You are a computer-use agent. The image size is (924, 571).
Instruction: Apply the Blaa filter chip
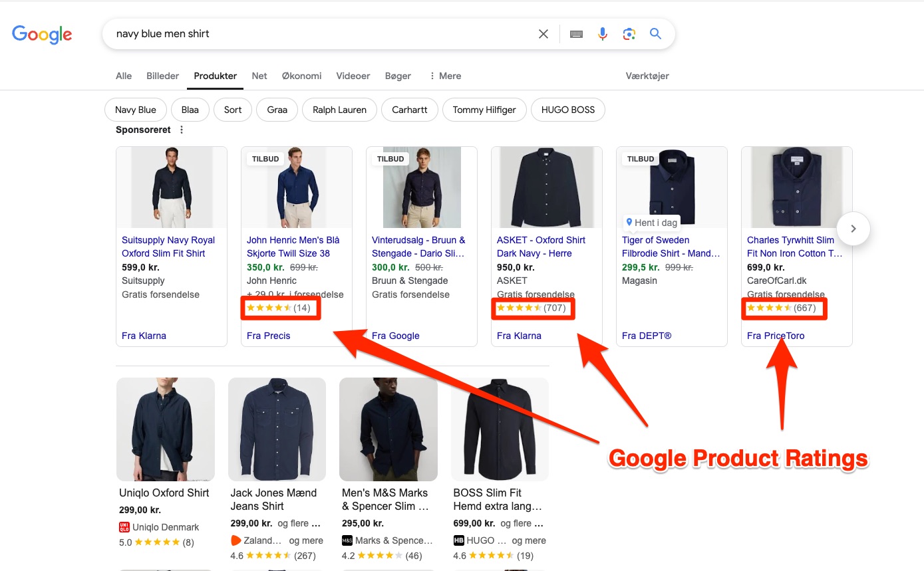point(190,110)
